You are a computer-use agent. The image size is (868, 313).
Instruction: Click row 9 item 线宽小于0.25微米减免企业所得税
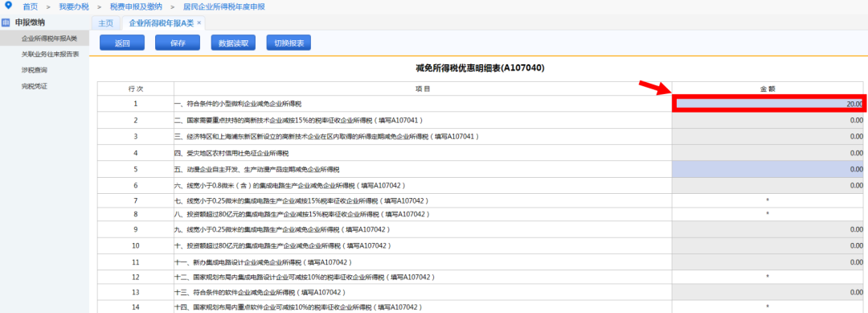[x=282, y=229]
